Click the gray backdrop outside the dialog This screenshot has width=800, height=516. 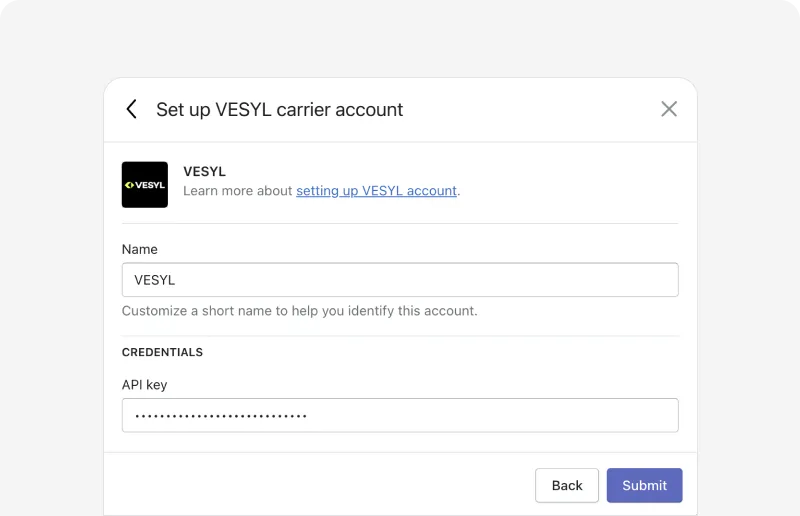click(x=51, y=255)
